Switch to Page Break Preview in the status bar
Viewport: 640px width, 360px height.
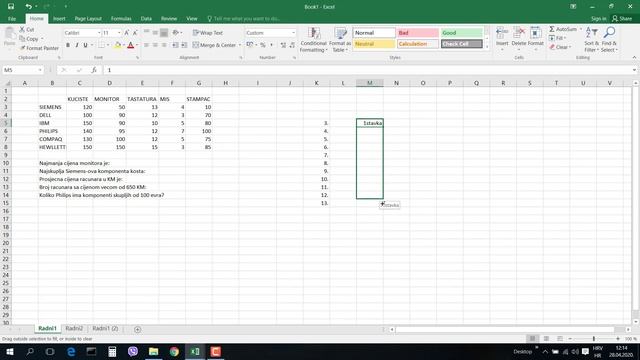(560, 338)
